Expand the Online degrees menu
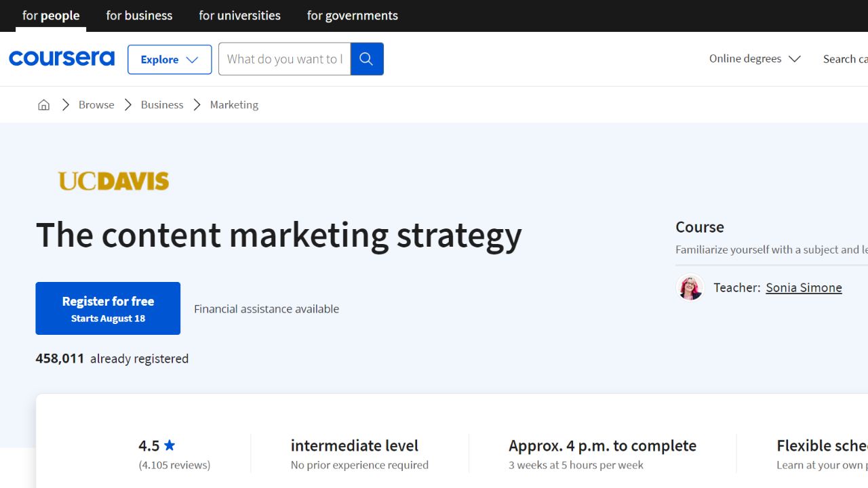Image resolution: width=868 pixels, height=488 pixels. pos(753,58)
